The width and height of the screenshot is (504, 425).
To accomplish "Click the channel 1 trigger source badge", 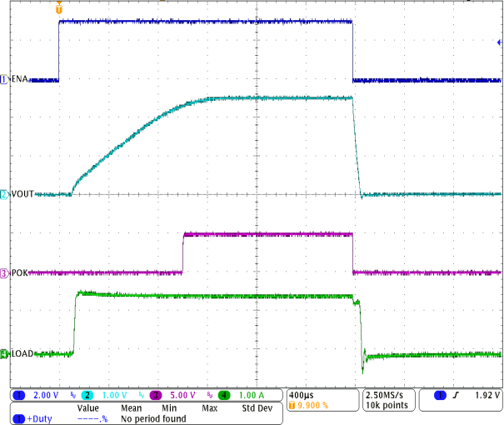I will tap(440, 395).
